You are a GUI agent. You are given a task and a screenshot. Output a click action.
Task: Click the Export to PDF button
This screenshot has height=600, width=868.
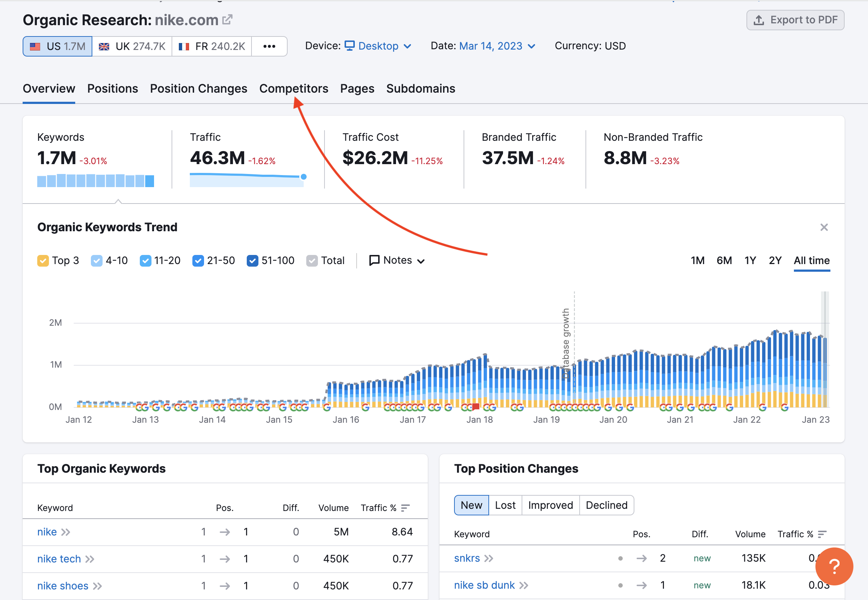795,20
